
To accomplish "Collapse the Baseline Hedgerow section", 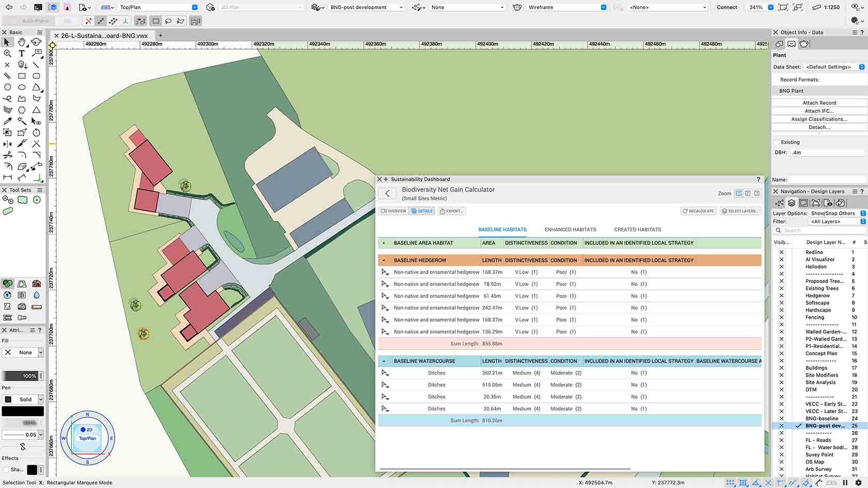I will click(x=384, y=260).
